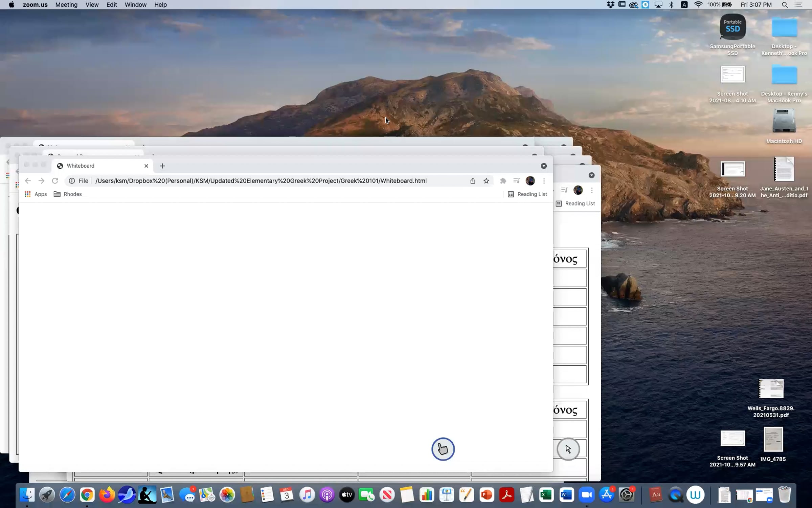Screen dimensions: 812x508
Task: Launch Firefox from the Dock
Action: pos(107,495)
